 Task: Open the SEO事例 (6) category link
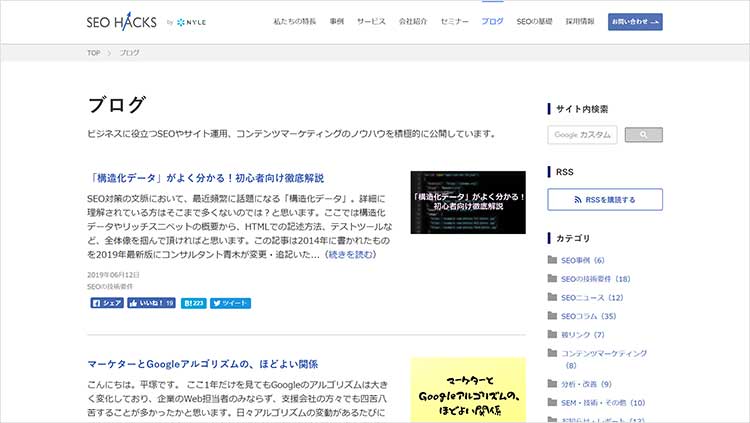(583, 260)
